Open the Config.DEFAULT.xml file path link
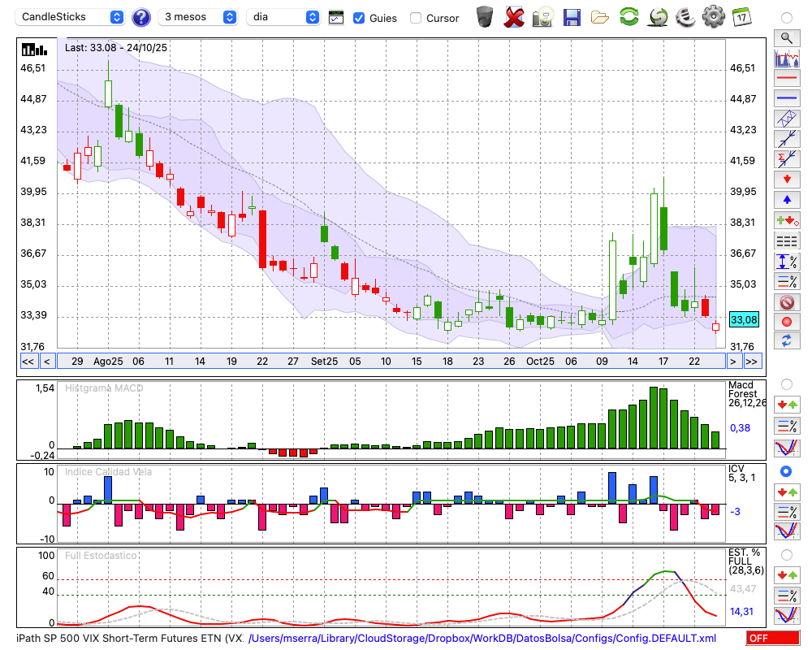 click(482, 639)
